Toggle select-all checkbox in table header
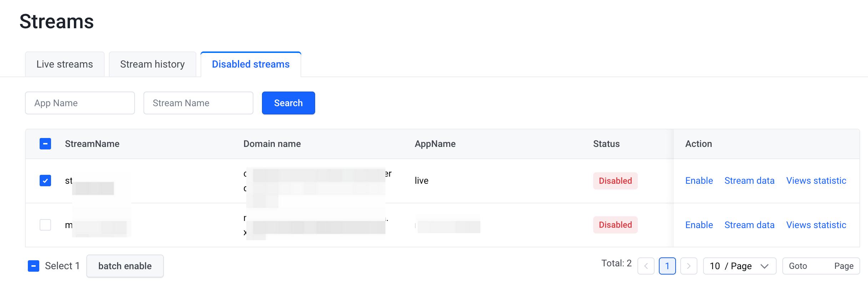This screenshot has width=868, height=296. click(45, 144)
